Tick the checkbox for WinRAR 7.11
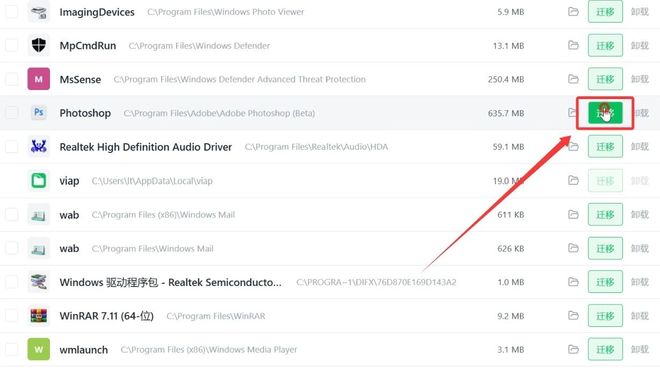 point(11,315)
